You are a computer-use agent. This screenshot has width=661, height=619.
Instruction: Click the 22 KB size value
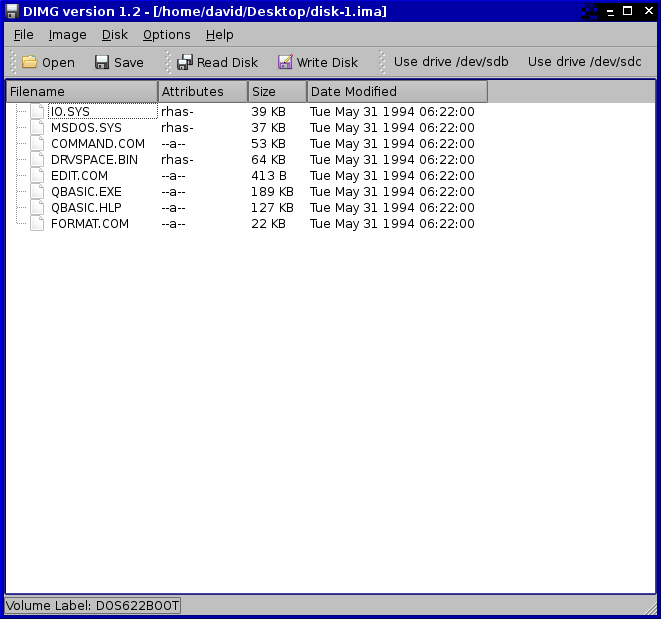[x=269, y=224]
